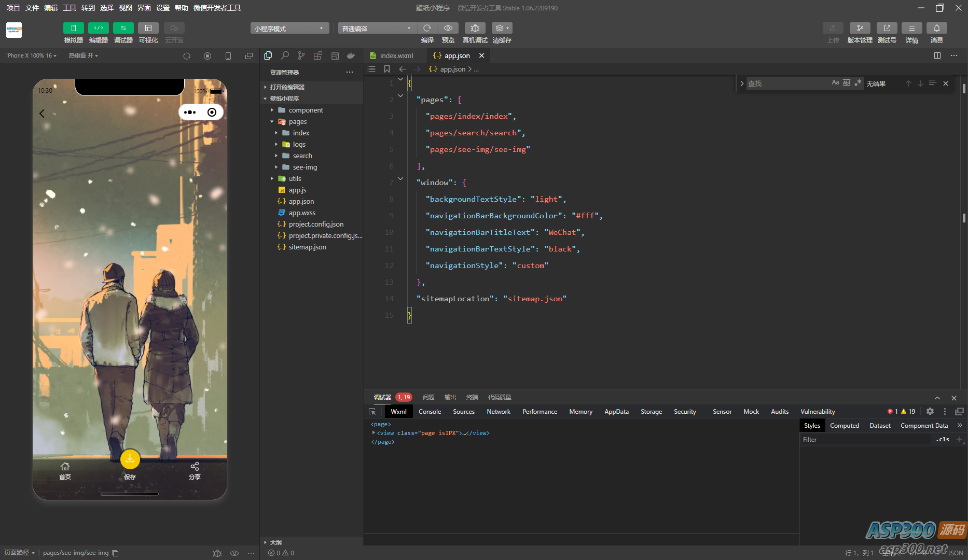Open the preview button in the toolbar
Viewport: 968px width, 560px height.
coord(448,29)
